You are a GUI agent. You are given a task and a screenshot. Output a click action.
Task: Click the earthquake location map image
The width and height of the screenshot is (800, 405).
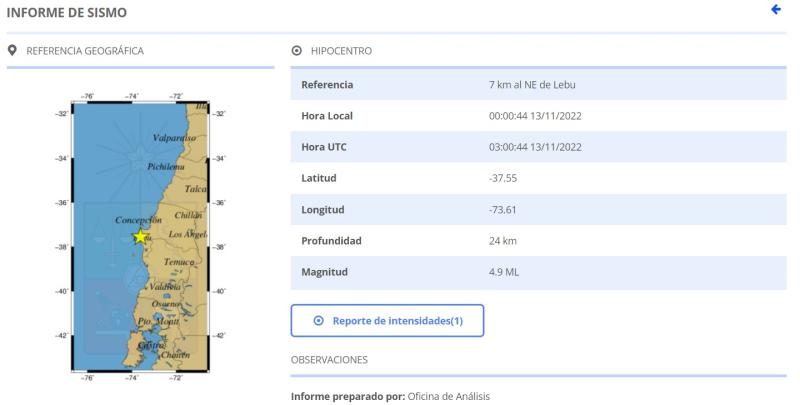[140, 236]
